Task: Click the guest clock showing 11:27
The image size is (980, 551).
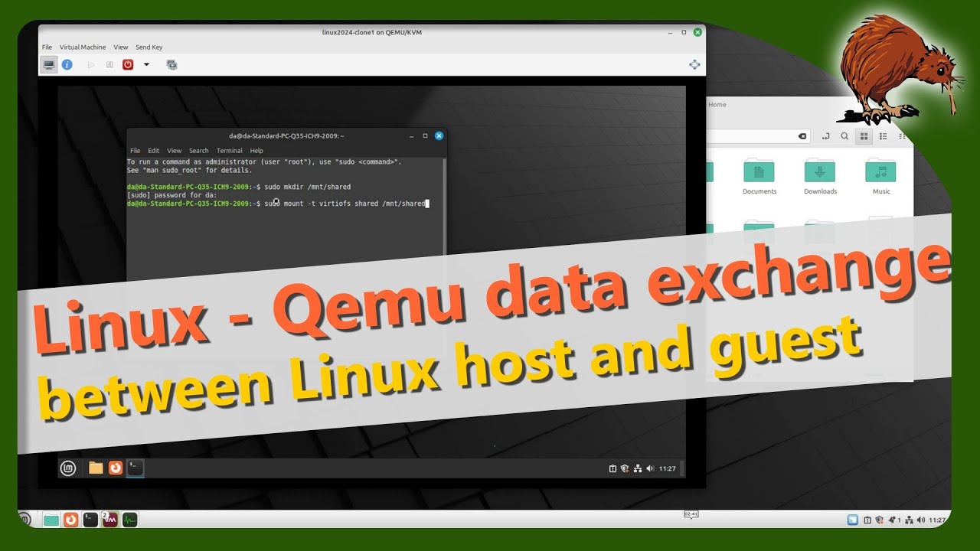Action: [668, 468]
